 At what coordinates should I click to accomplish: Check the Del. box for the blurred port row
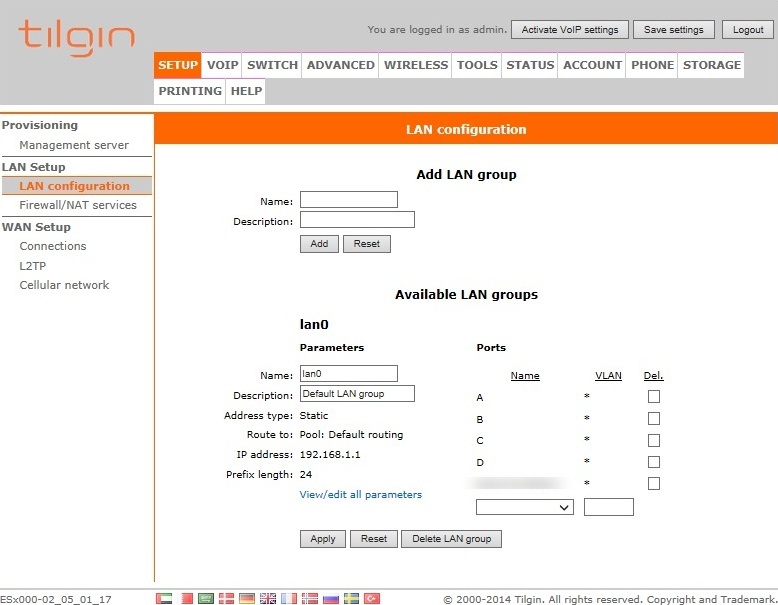pyautogui.click(x=653, y=483)
